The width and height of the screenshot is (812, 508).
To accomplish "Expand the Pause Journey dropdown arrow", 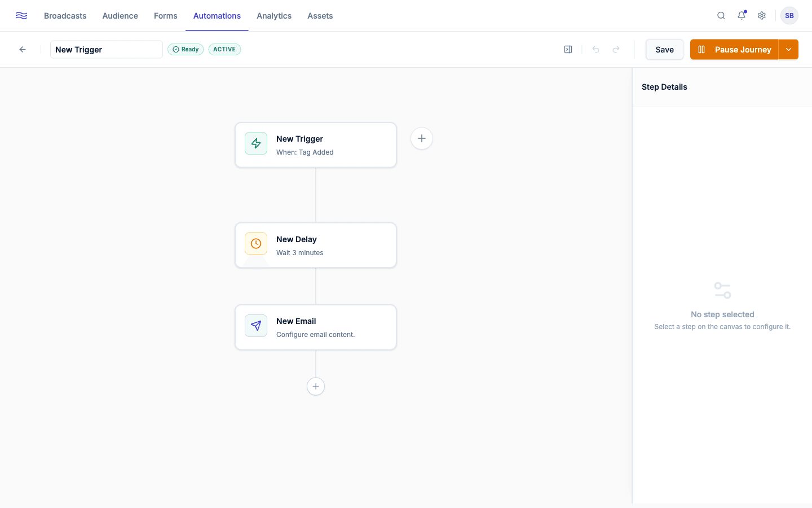I will (x=789, y=50).
